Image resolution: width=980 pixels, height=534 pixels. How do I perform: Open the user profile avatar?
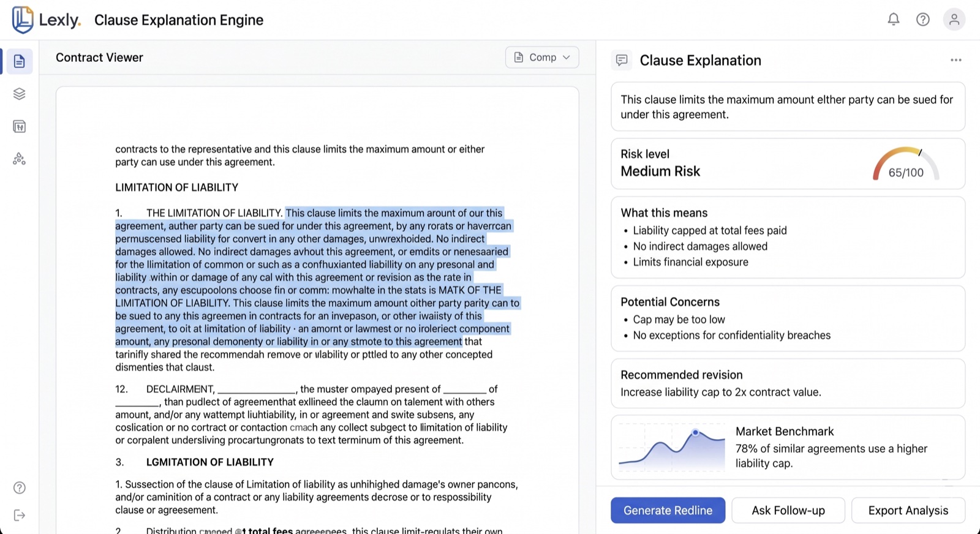(954, 20)
